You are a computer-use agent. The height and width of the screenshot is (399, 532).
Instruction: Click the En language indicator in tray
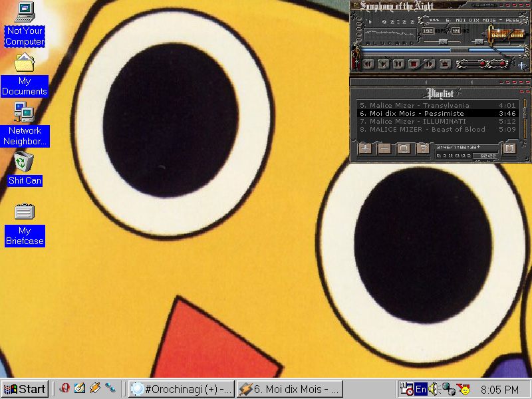pos(421,389)
